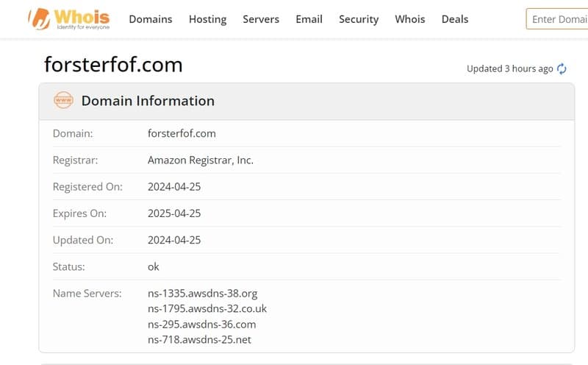Click name server ns-718.awsdns-25.net
This screenshot has width=588, height=365.
click(x=199, y=339)
